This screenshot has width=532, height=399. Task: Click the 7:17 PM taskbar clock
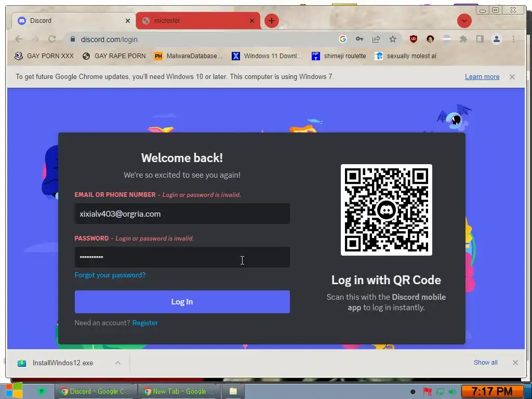coord(492,392)
